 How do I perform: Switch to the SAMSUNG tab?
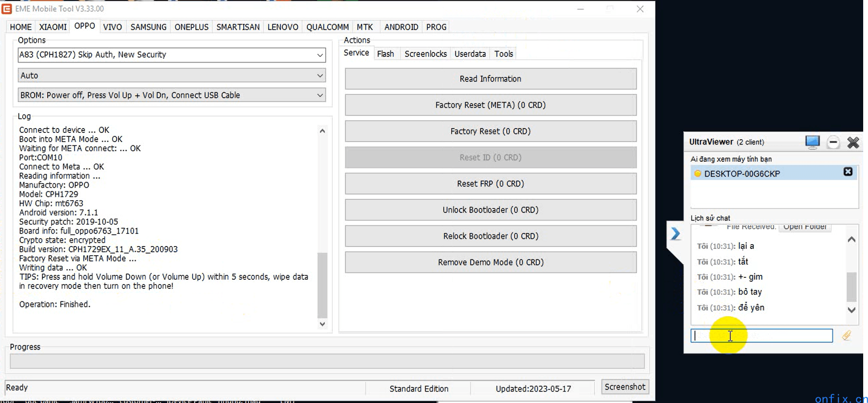coord(148,27)
